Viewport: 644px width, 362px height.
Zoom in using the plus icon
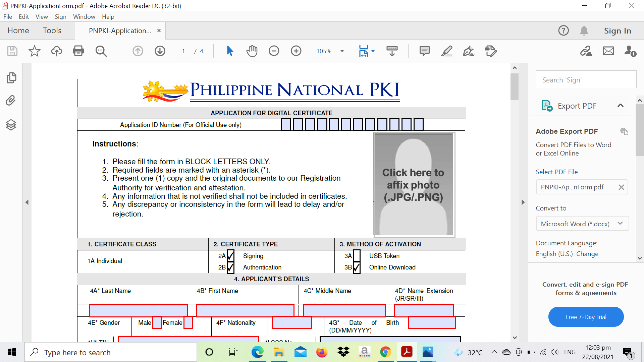click(x=296, y=51)
